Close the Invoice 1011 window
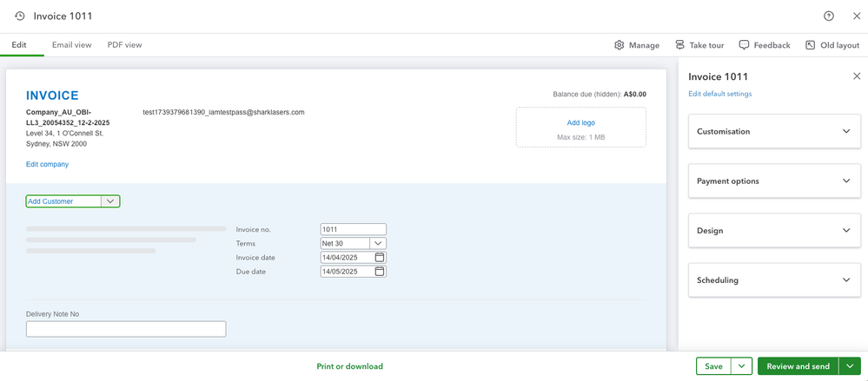The height and width of the screenshot is (381, 868). tap(857, 16)
